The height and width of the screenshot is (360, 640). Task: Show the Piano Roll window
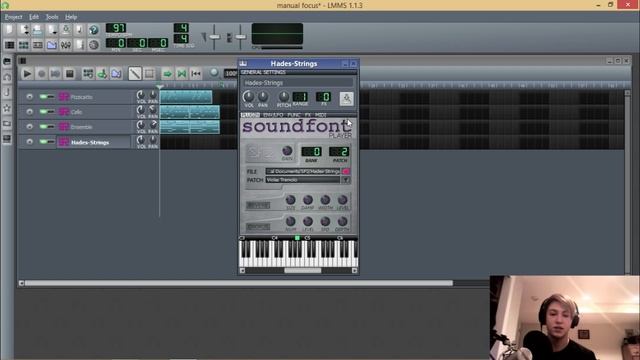click(38, 44)
